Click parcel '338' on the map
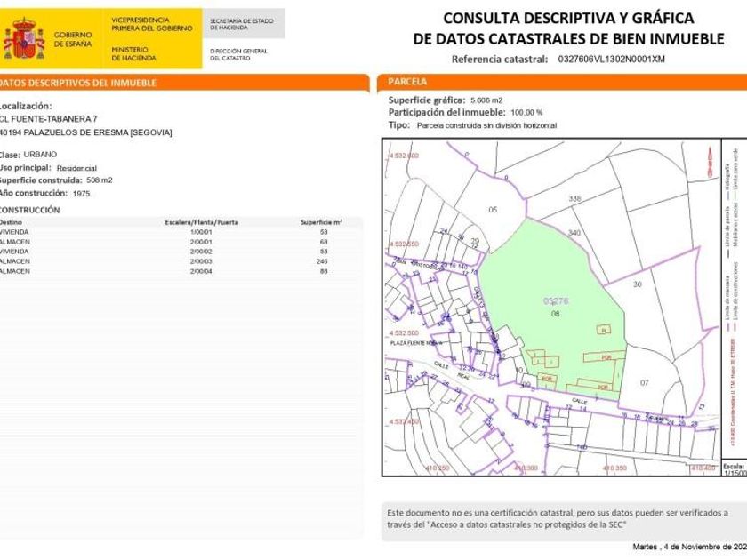 [574, 198]
